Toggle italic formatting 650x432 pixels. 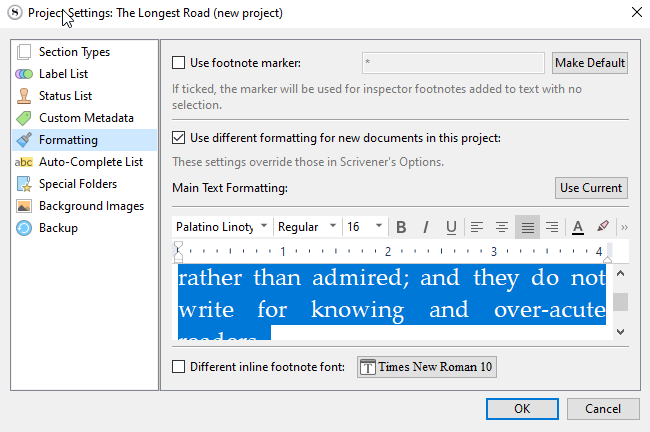pos(426,227)
